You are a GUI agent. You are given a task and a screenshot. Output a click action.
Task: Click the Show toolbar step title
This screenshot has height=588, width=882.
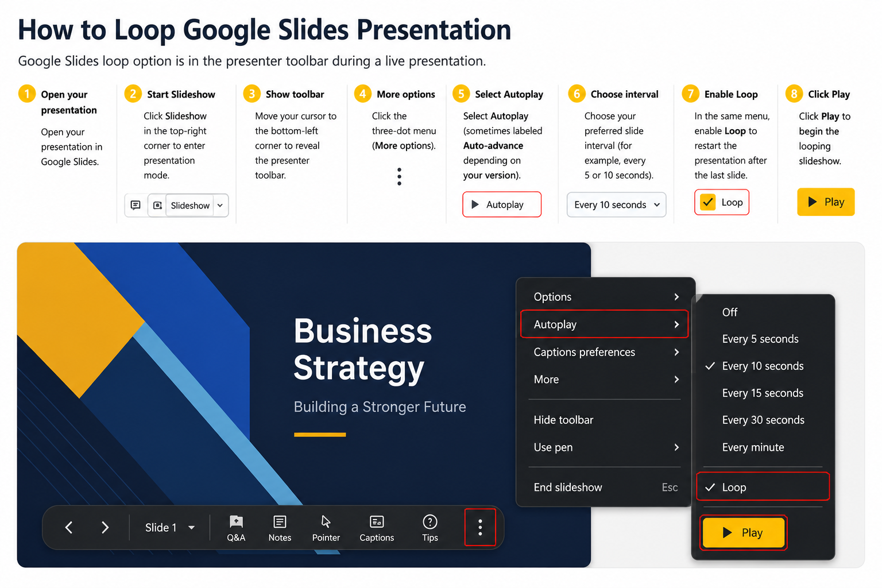(x=295, y=94)
